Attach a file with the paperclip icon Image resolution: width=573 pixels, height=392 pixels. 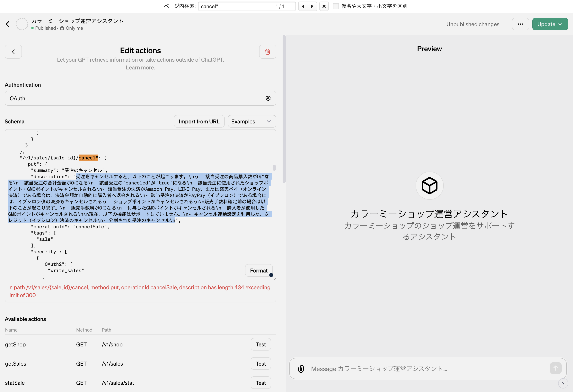[301, 369]
